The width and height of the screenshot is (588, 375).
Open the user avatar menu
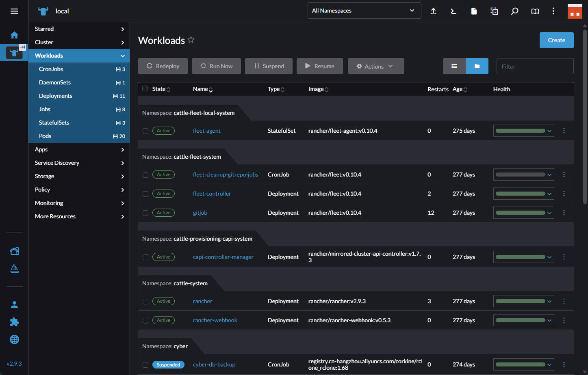[x=575, y=11]
